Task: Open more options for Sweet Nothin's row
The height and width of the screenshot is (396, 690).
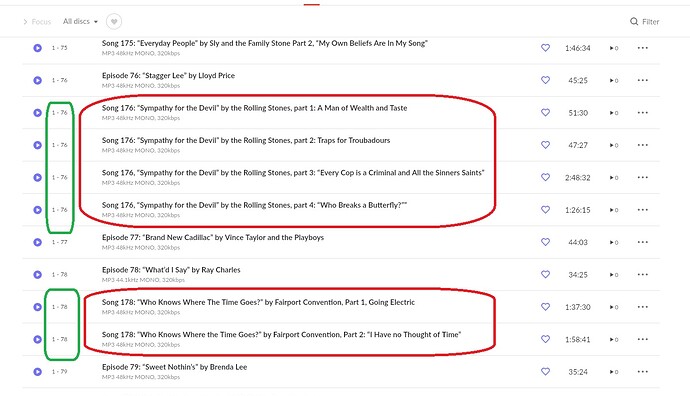Action: point(642,371)
